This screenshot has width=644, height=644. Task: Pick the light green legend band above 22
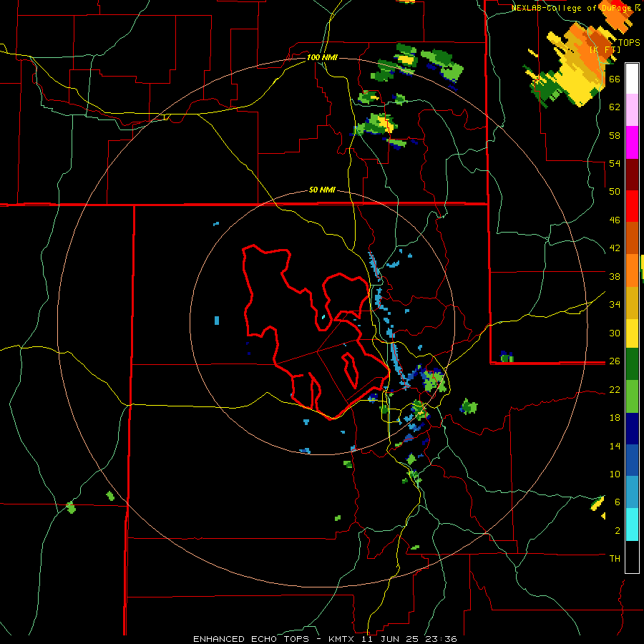[x=632, y=396]
